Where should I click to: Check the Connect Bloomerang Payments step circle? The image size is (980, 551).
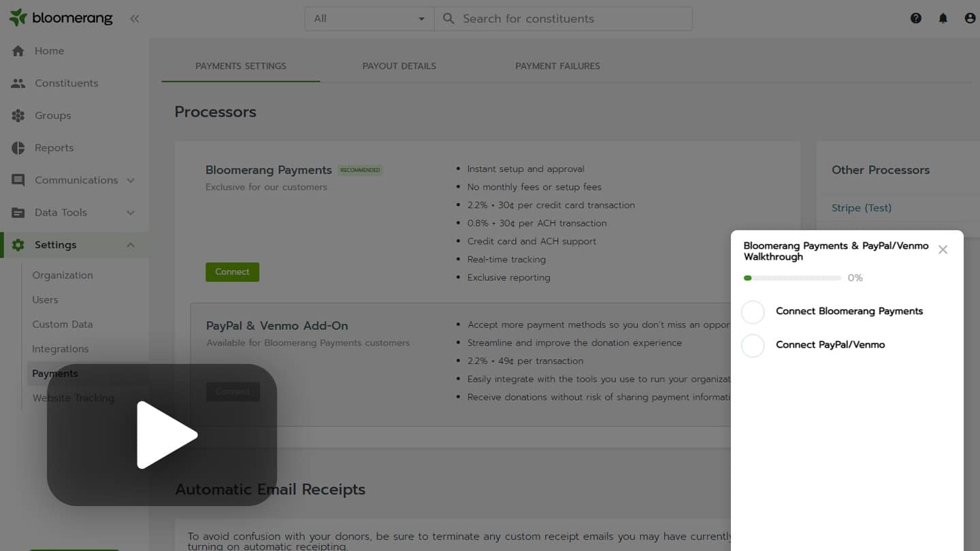point(753,312)
